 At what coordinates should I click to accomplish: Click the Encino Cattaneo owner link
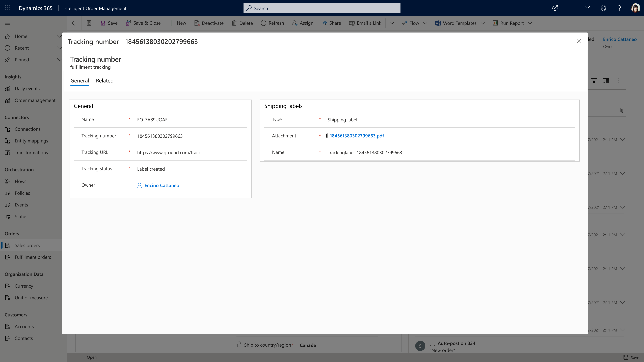[162, 185]
